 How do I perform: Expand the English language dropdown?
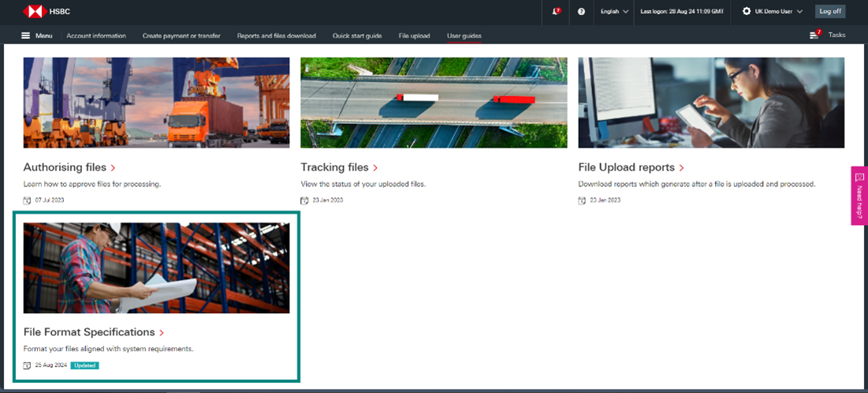tap(614, 11)
